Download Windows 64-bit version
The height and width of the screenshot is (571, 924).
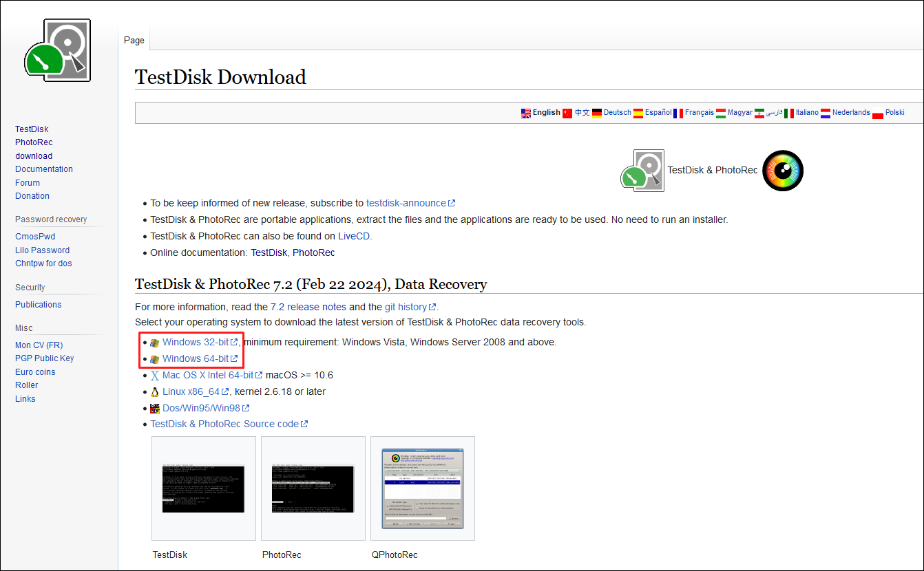pyautogui.click(x=200, y=359)
